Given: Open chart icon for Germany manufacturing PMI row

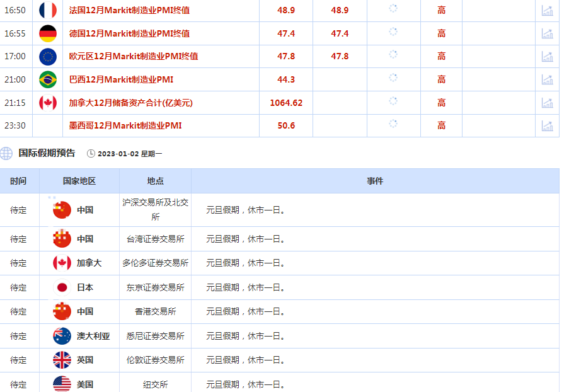Looking at the screenshot, I should (x=547, y=33).
